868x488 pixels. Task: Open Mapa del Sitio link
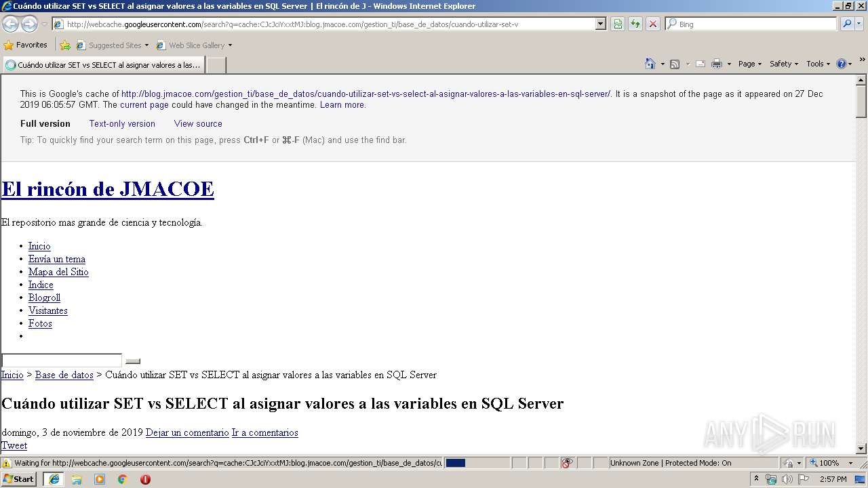click(58, 272)
